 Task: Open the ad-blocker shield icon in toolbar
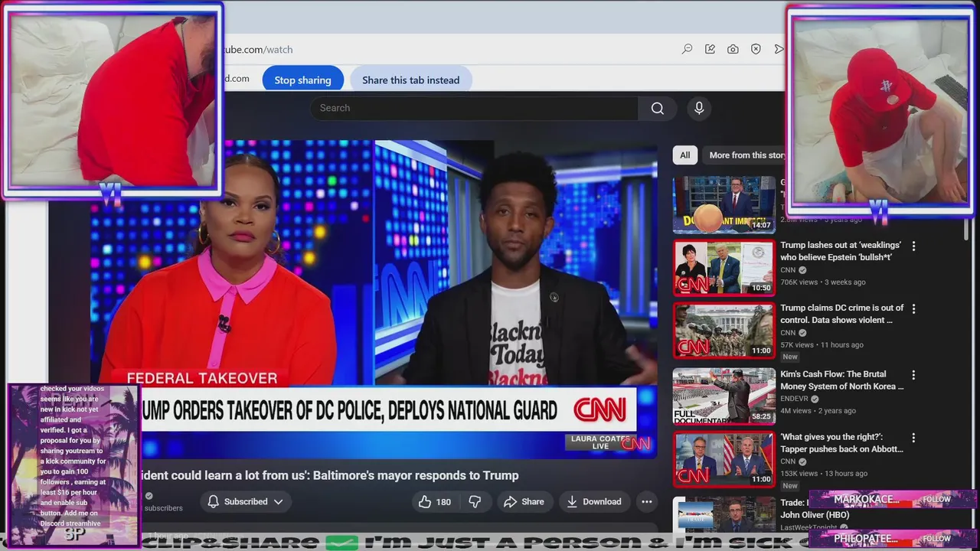click(756, 49)
